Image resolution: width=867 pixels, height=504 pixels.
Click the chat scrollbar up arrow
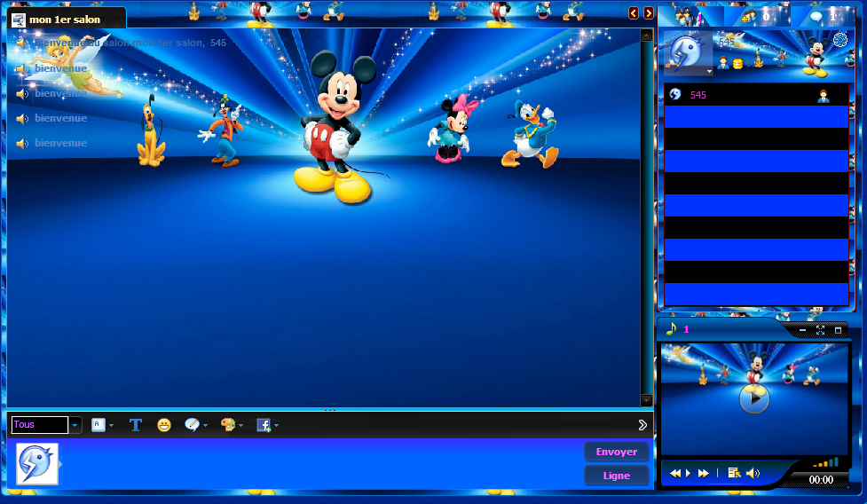[x=646, y=35]
